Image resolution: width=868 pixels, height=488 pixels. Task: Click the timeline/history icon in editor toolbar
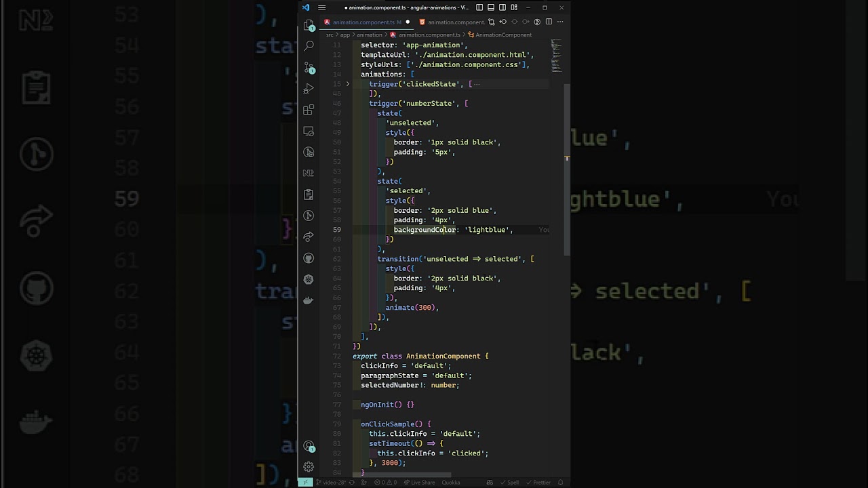pos(537,22)
